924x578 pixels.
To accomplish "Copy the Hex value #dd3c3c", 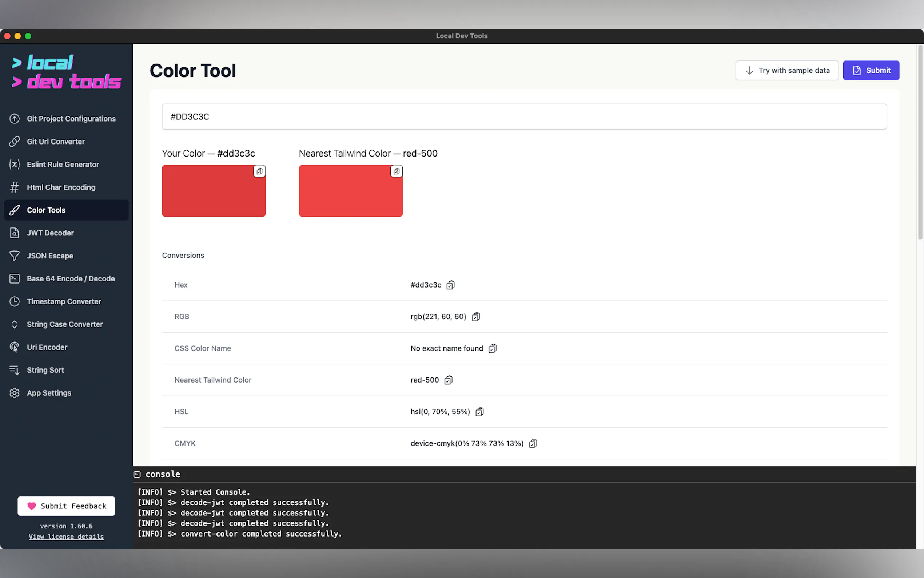I will (x=451, y=285).
